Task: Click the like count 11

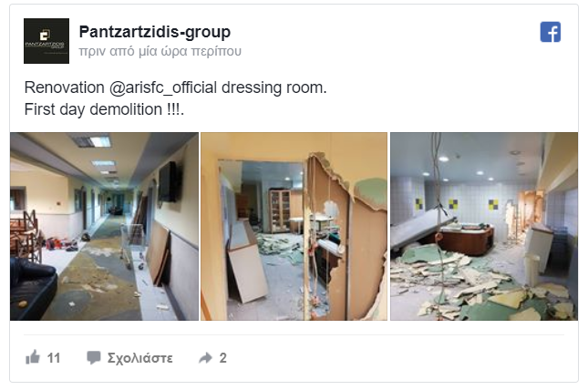Action: [54, 358]
